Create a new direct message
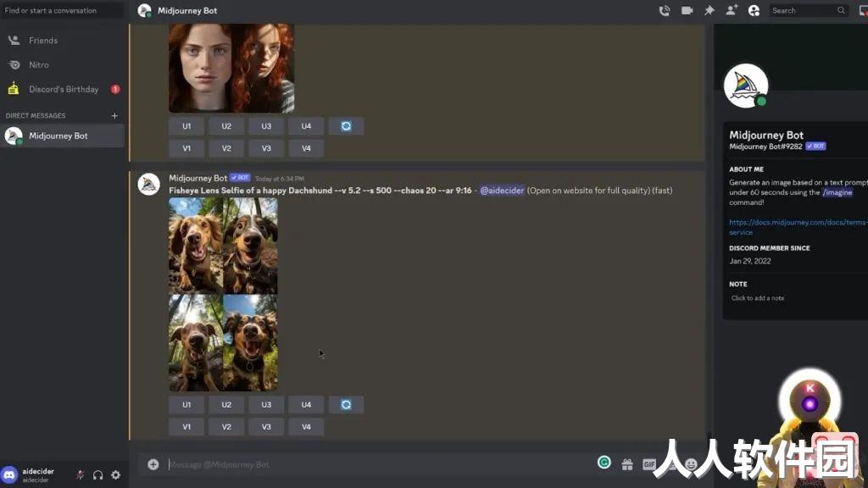This screenshot has width=868, height=488. (114, 115)
